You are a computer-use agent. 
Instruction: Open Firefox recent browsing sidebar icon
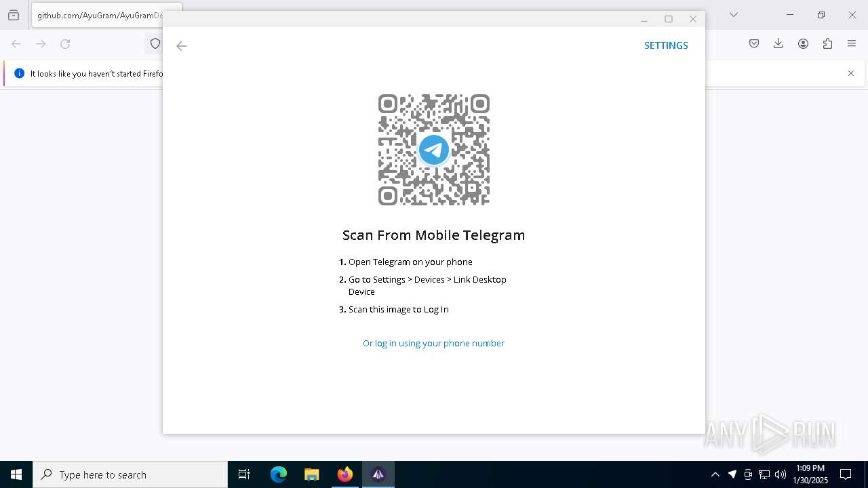(14, 15)
